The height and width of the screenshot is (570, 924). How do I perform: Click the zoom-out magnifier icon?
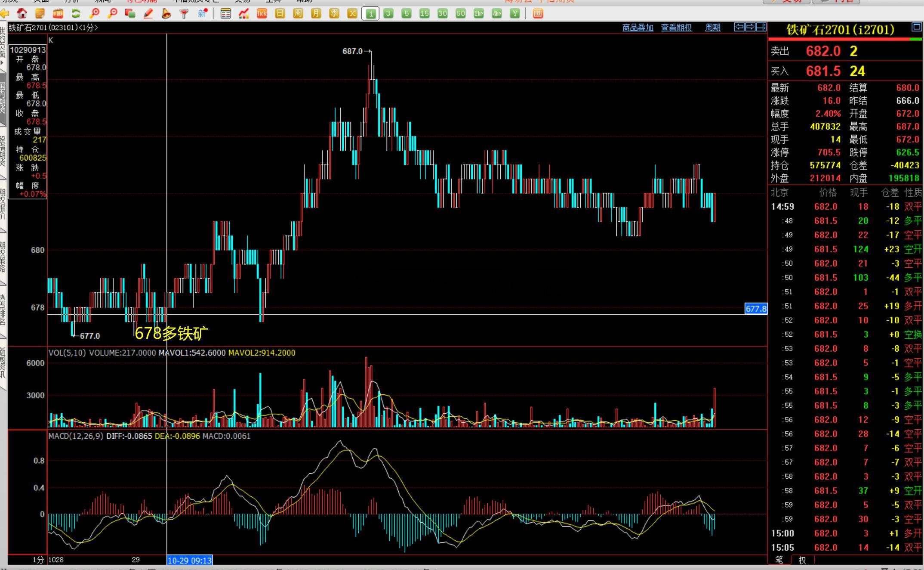pyautogui.click(x=112, y=13)
